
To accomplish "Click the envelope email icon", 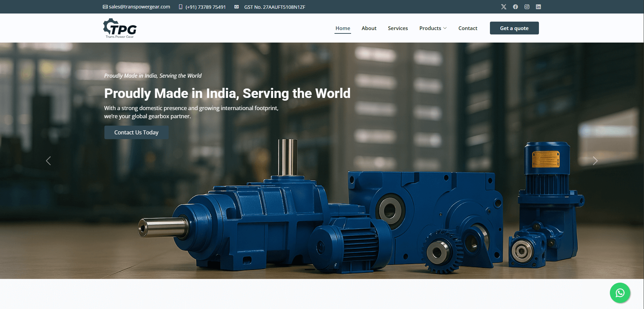I will coord(105,7).
